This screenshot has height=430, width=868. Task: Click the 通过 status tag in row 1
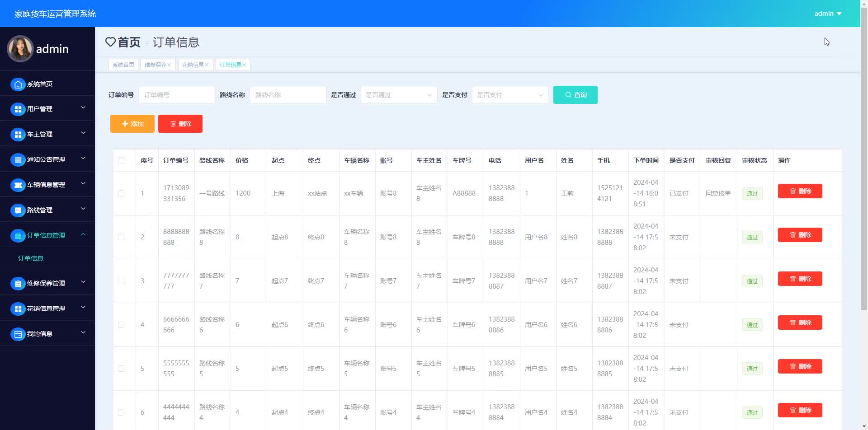[752, 193]
